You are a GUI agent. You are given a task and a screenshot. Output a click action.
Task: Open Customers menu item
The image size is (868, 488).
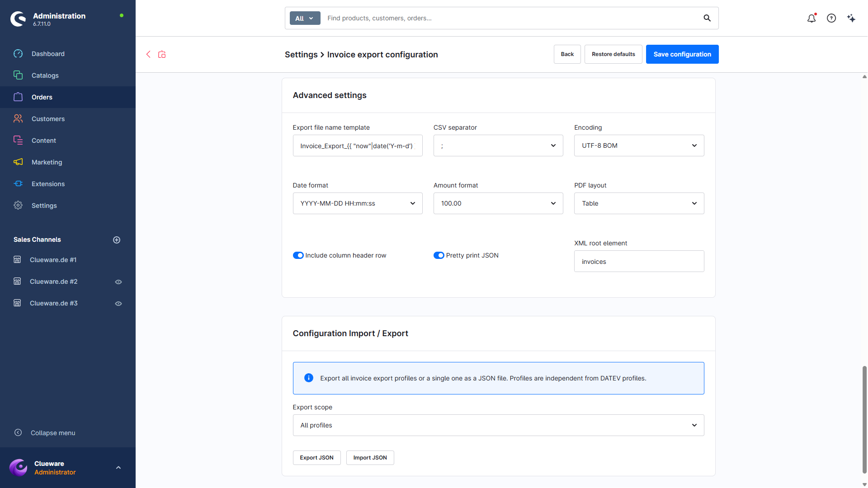point(48,119)
